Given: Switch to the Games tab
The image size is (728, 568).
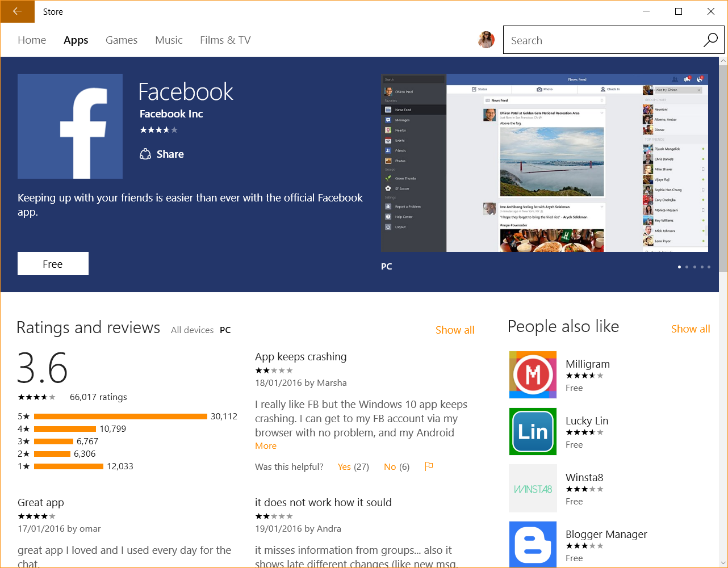Looking at the screenshot, I should pyautogui.click(x=122, y=40).
